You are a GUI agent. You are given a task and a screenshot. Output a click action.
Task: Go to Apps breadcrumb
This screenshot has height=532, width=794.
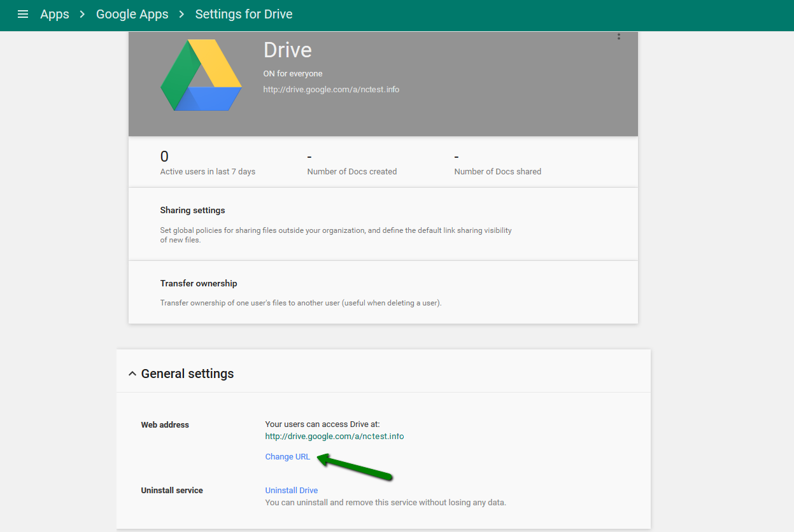click(x=55, y=14)
